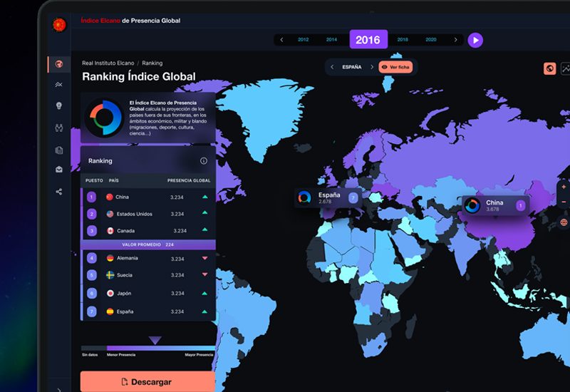Click the open envelope icon in sidebar
The image size is (570, 392).
[58, 170]
